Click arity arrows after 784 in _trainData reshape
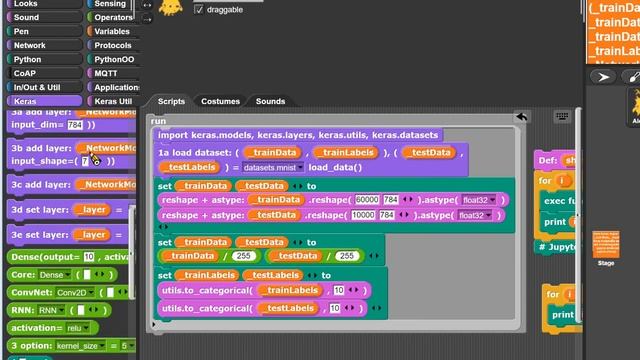This screenshot has width=640, height=360. pos(407,200)
